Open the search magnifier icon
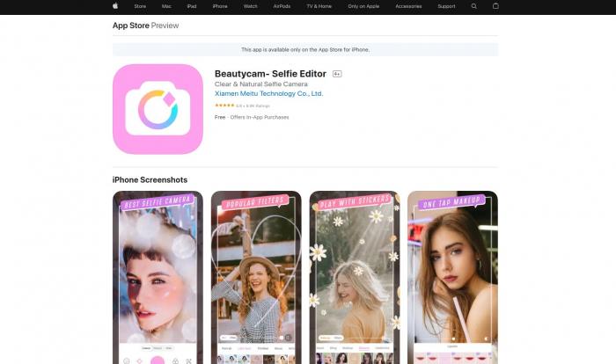The width and height of the screenshot is (616, 364). (474, 6)
